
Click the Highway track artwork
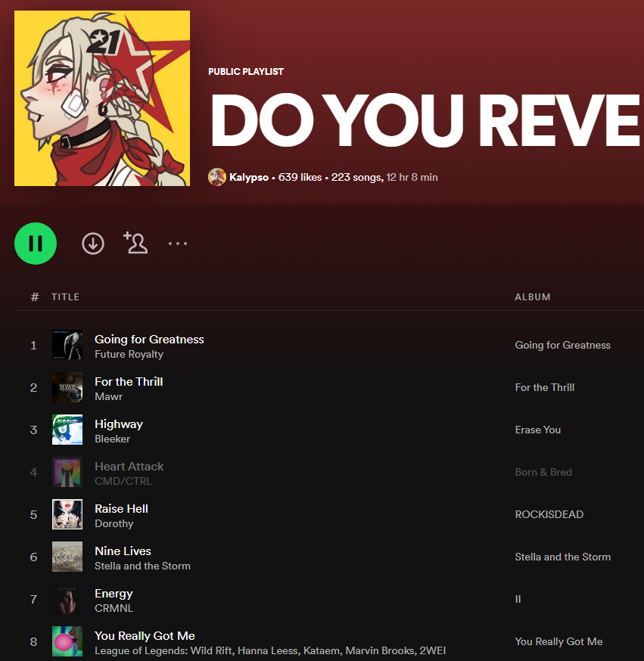[x=67, y=430]
